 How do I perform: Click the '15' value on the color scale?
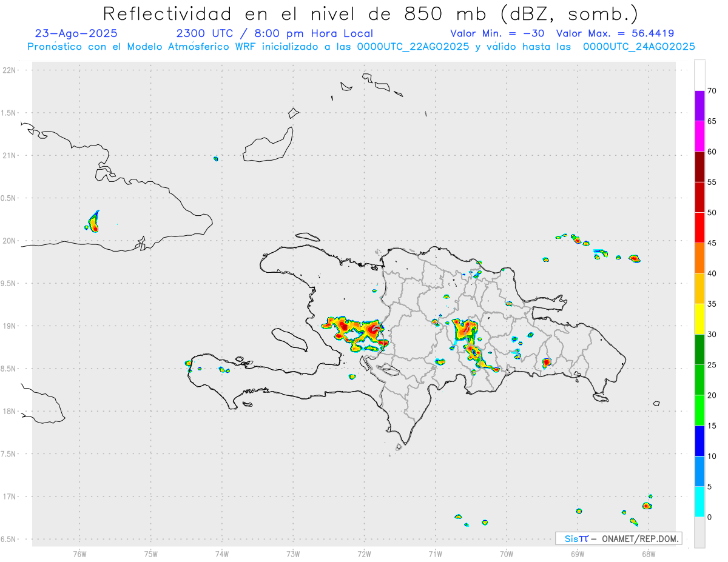tap(712, 426)
